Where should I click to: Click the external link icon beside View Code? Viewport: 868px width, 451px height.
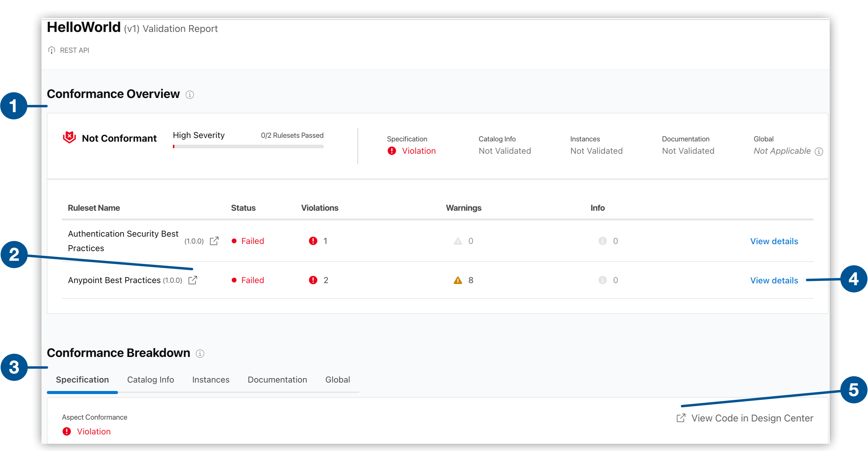coord(681,418)
